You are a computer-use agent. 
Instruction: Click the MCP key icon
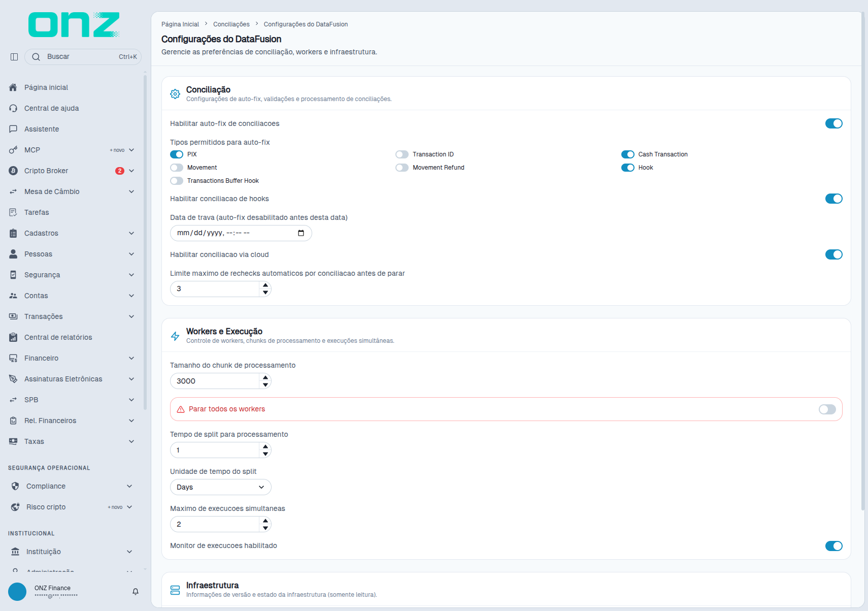click(x=13, y=150)
